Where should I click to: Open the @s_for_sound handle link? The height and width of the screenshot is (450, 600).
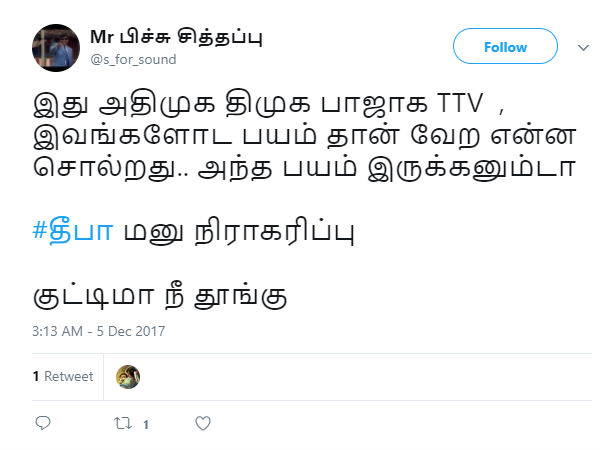pos(133,60)
